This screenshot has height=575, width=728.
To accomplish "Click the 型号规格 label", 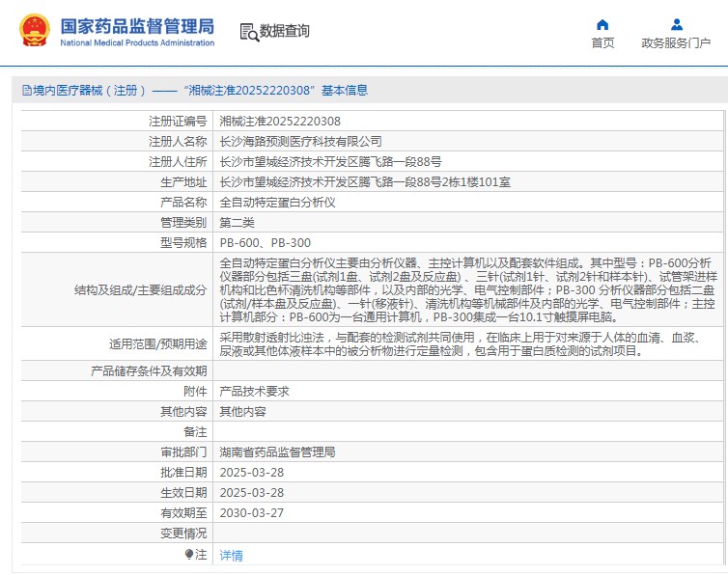I will 183,243.
